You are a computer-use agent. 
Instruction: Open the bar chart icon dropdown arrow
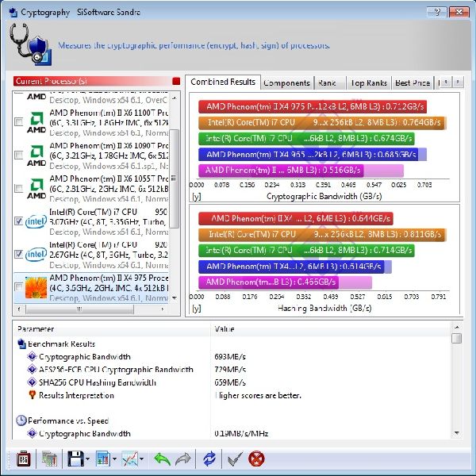[x=115, y=459]
